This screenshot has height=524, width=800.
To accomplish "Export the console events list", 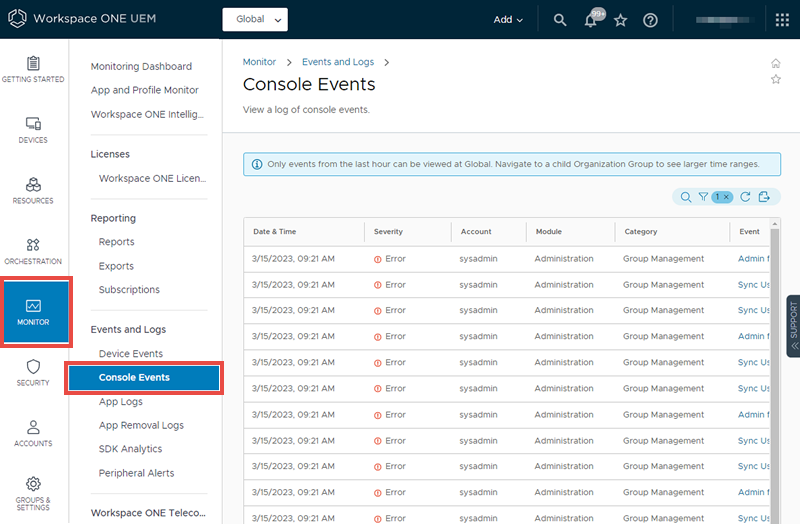I will click(764, 197).
